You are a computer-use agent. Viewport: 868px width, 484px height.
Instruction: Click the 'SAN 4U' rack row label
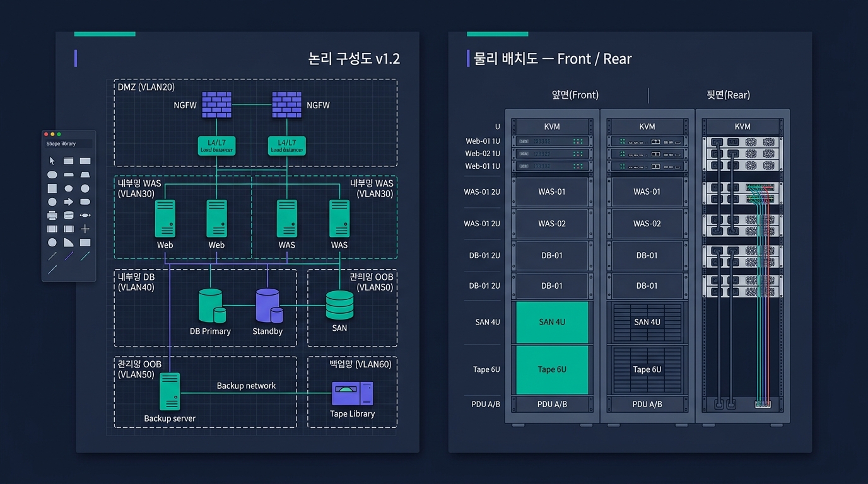pyautogui.click(x=488, y=322)
